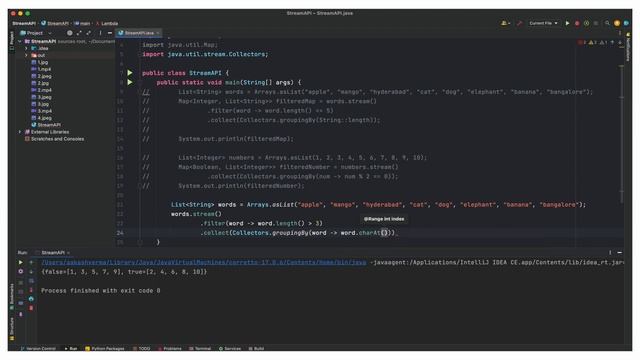The height and width of the screenshot is (360, 640).
Task: Click the orange IDE updates icon
Action: pyautogui.click(x=617, y=23)
